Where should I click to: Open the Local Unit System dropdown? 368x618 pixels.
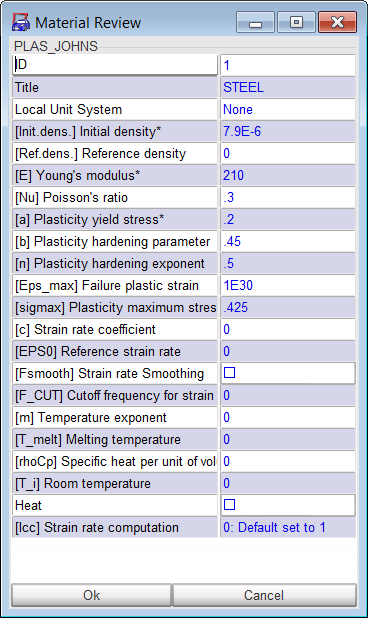[x=288, y=109]
